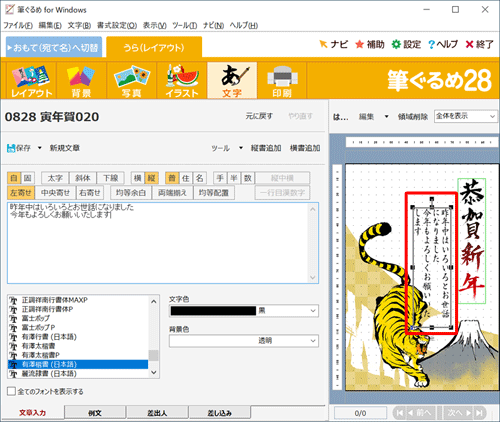Go to last record button

pyautogui.click(x=479, y=413)
